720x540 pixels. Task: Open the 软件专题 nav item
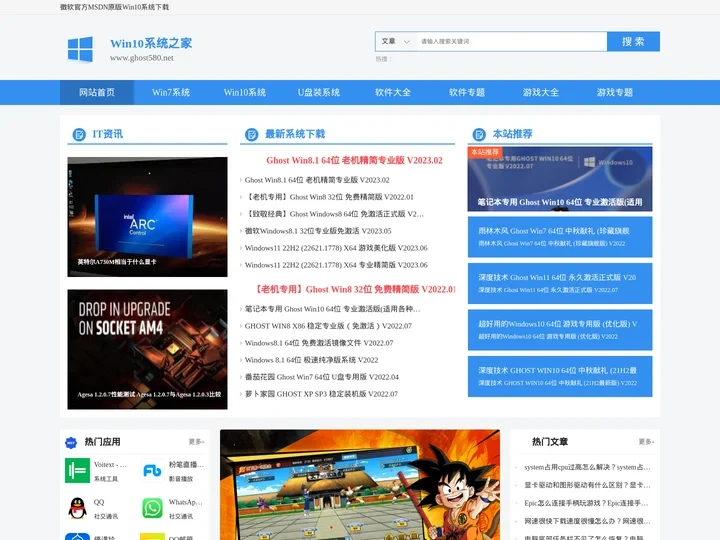coord(467,92)
